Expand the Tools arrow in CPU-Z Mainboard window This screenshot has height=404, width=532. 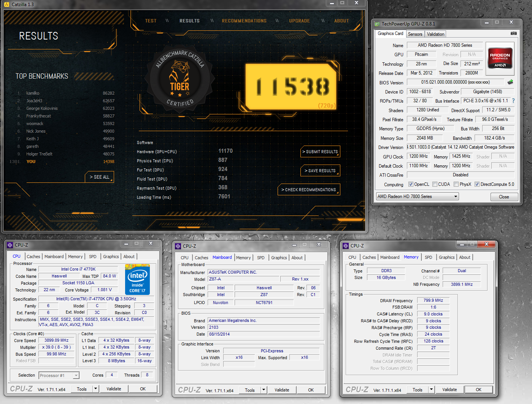[x=264, y=390]
